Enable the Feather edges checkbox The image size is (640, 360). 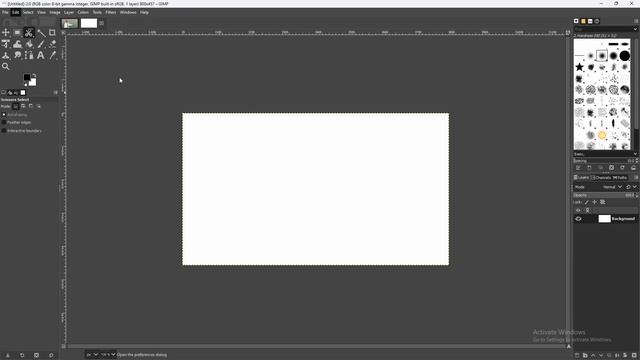[4, 122]
